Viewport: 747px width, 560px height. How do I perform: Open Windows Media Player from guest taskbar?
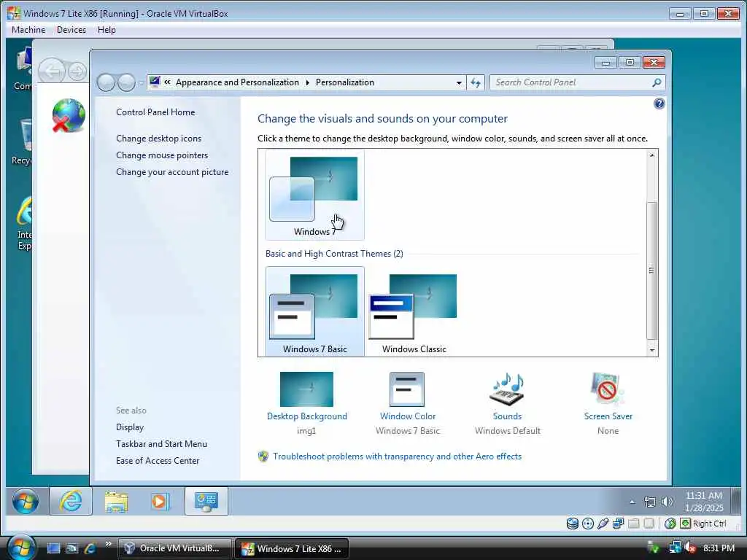point(160,501)
